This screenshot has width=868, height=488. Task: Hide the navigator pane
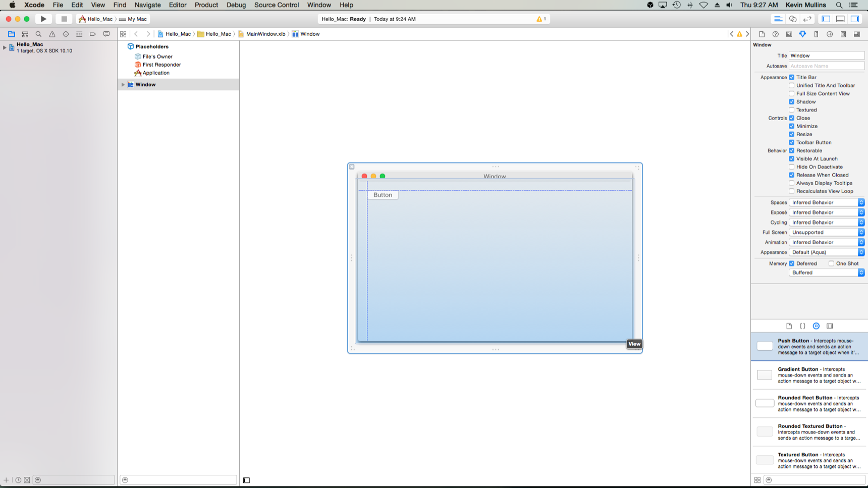coord(826,19)
